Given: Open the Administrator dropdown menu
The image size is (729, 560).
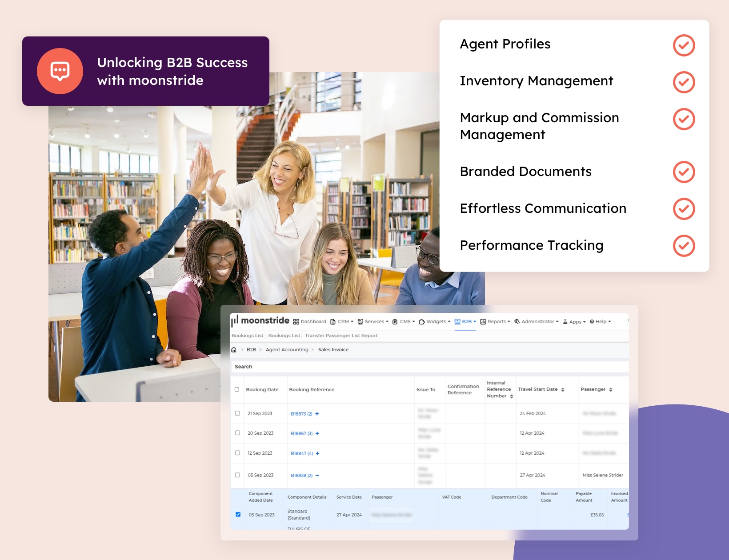Looking at the screenshot, I should tap(537, 322).
